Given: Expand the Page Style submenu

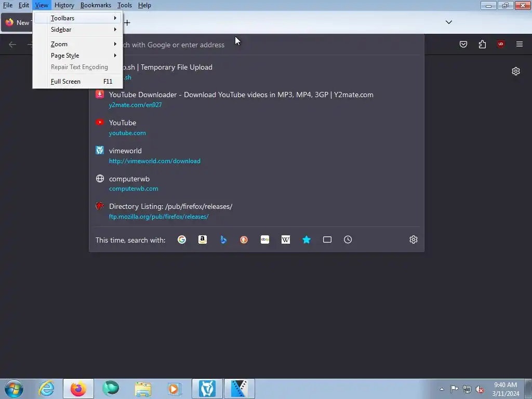Looking at the screenshot, I should click(x=78, y=56).
